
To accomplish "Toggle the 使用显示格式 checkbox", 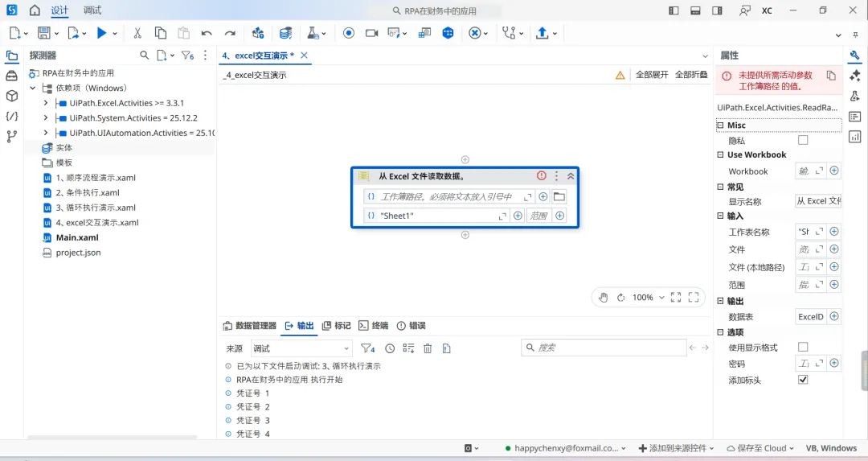I will [x=803, y=347].
